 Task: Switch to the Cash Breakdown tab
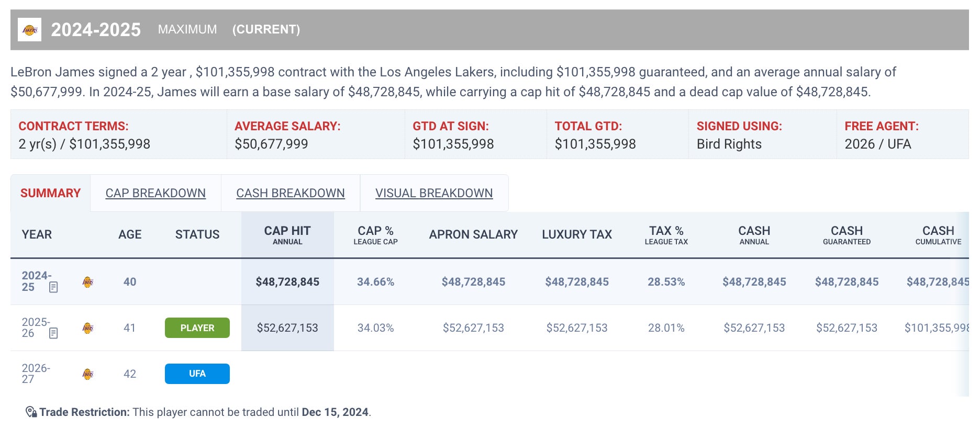291,193
